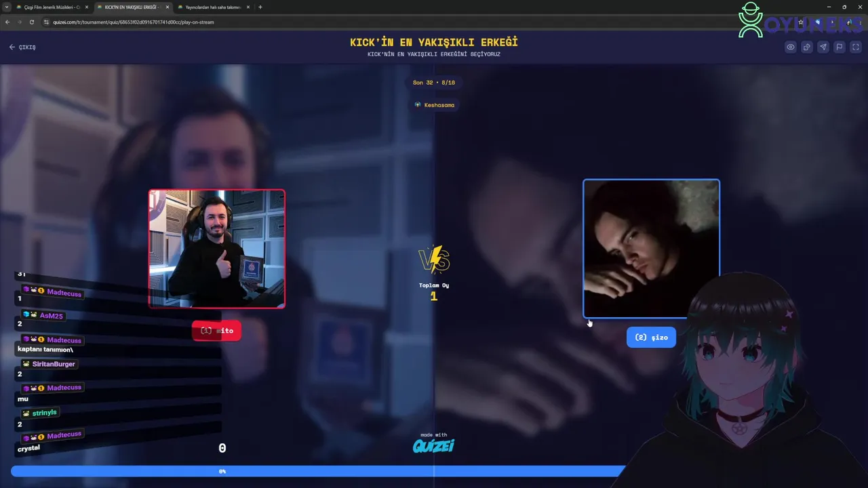Close the Çizgi Film Jenerik Müzikleri tab
The height and width of the screenshot is (488, 868).
click(86, 7)
